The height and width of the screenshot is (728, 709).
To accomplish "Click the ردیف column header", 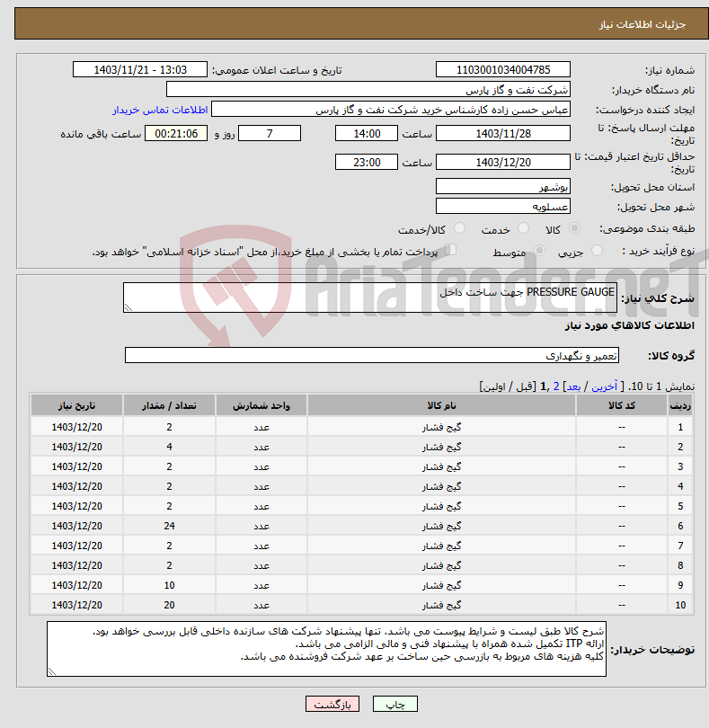I will pos(680,405).
